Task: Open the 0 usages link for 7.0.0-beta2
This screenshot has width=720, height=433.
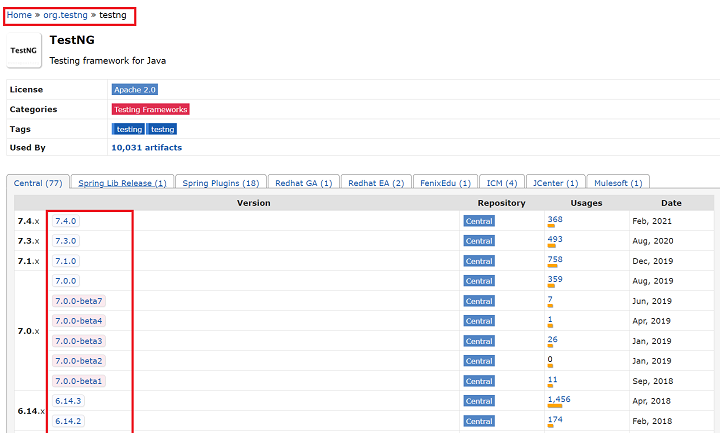Action: [550, 359]
